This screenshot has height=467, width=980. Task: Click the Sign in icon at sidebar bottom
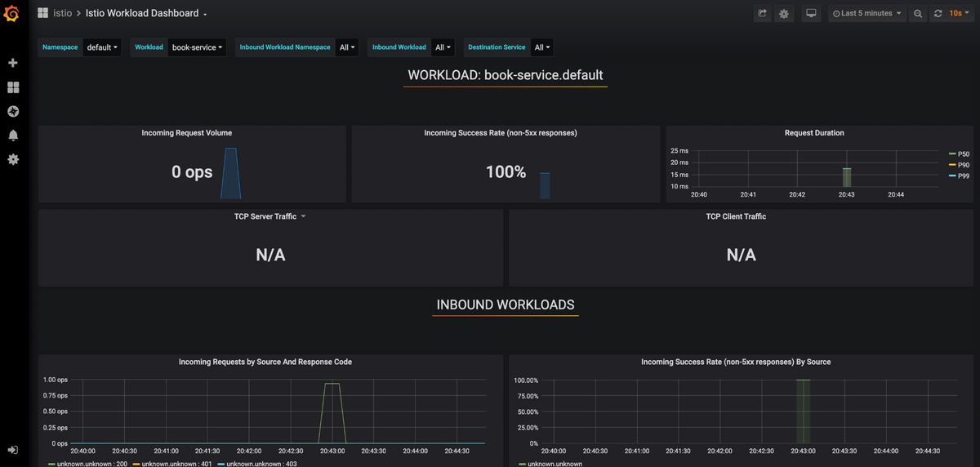pyautogui.click(x=13, y=450)
